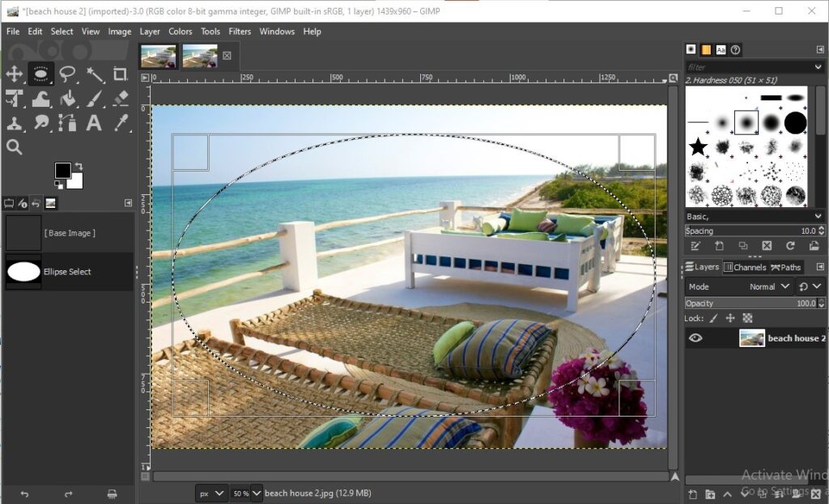Select Base Image in undo history
The height and width of the screenshot is (504, 829).
[69, 233]
